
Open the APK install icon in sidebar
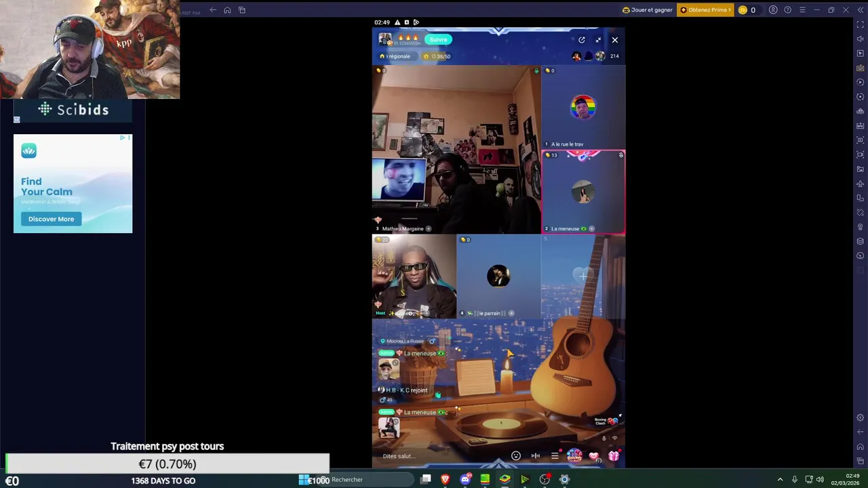click(861, 126)
